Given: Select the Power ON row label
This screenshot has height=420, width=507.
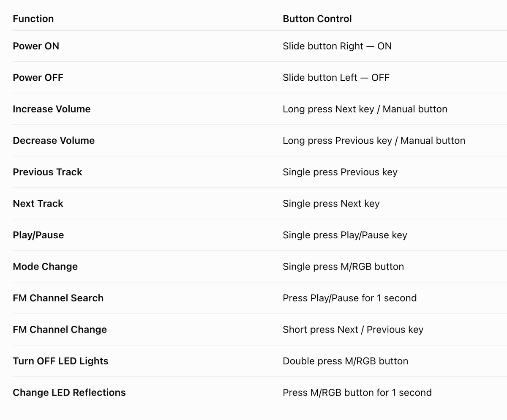Looking at the screenshot, I should [x=36, y=46].
